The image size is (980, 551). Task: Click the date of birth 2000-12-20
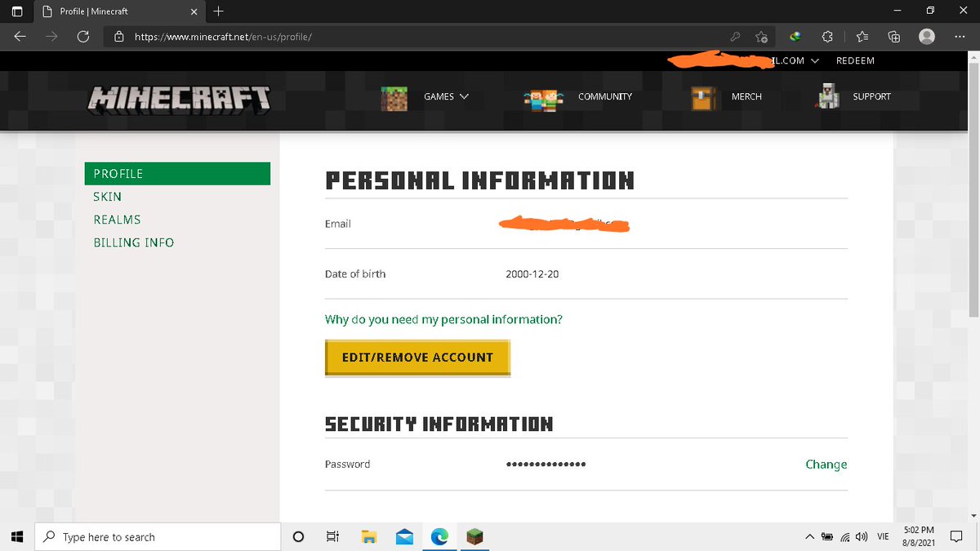pyautogui.click(x=532, y=274)
